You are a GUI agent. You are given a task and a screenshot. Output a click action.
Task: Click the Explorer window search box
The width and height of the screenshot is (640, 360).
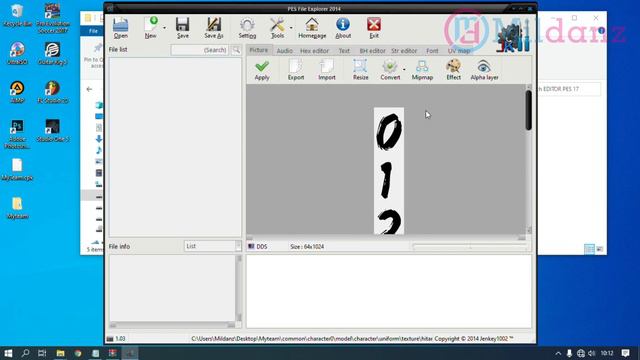pyautogui.click(x=569, y=89)
